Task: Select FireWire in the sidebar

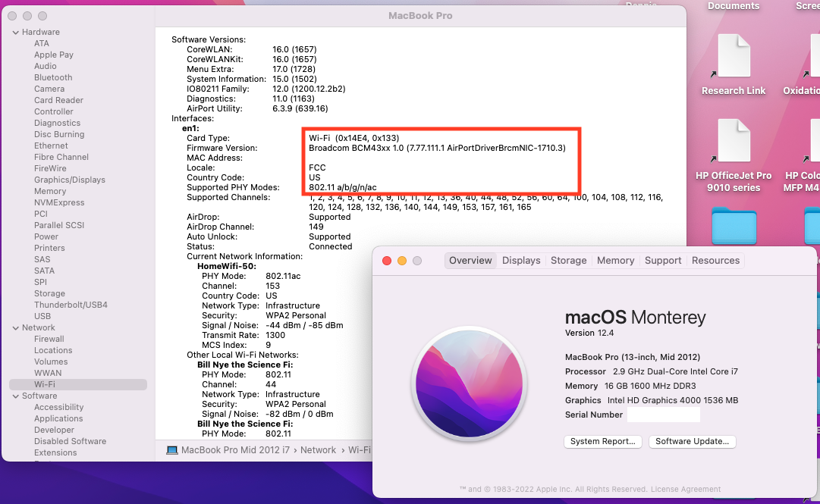Action: pyautogui.click(x=50, y=169)
